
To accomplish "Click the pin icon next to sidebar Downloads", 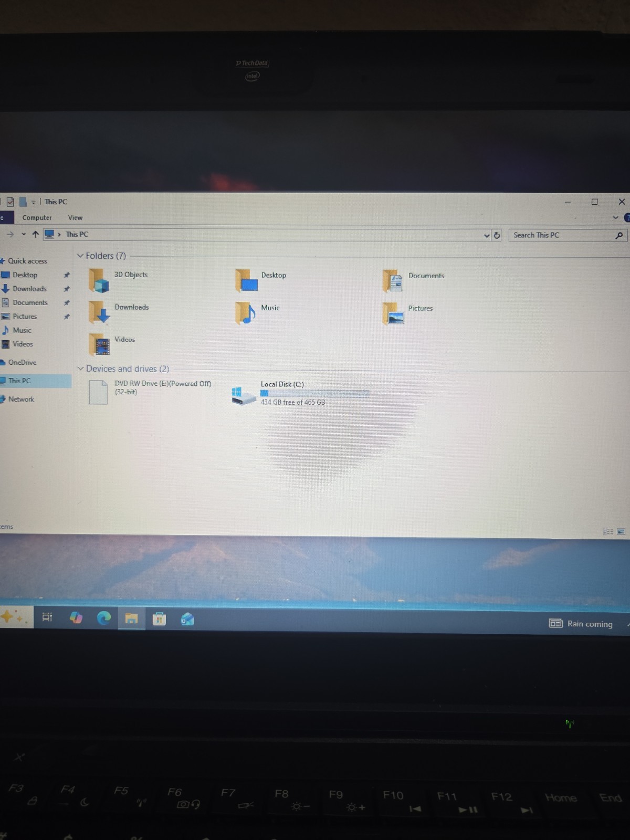I will [67, 289].
